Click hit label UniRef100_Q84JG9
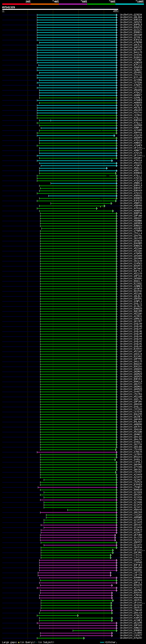 click(131, 613)
